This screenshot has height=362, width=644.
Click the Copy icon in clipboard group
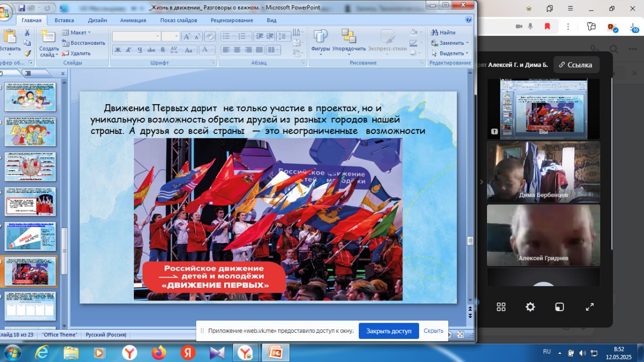click(x=27, y=43)
